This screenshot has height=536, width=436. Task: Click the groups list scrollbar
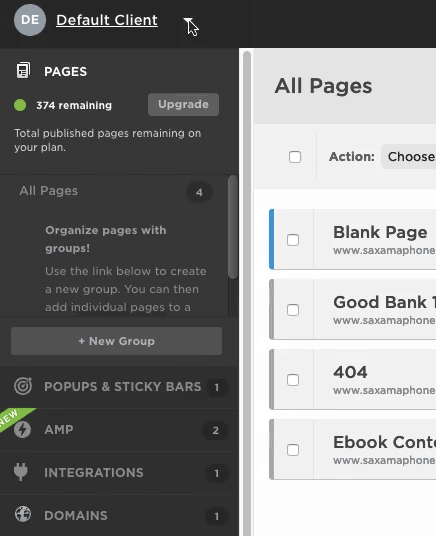tap(233, 227)
